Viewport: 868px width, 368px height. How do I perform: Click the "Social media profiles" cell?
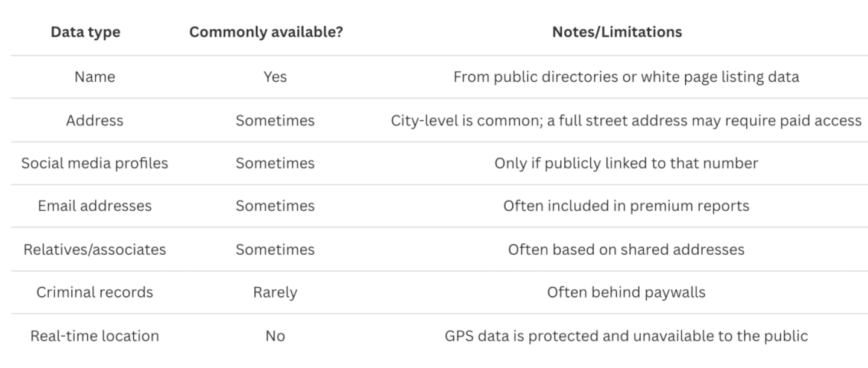point(95,163)
